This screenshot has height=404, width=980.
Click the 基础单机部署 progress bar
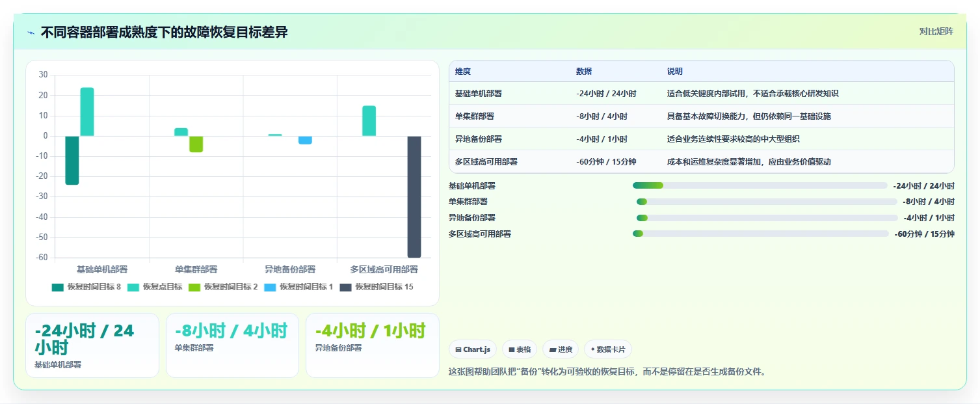pyautogui.click(x=760, y=185)
